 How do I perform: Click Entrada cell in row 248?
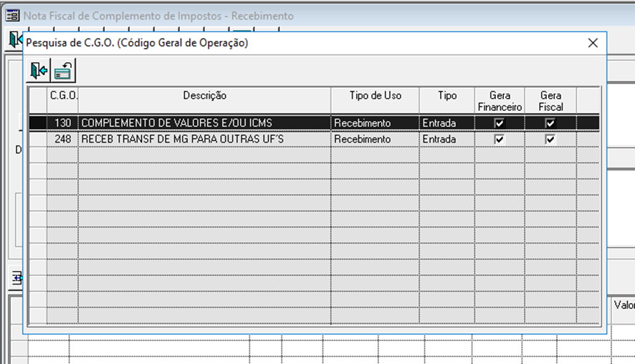(447, 139)
